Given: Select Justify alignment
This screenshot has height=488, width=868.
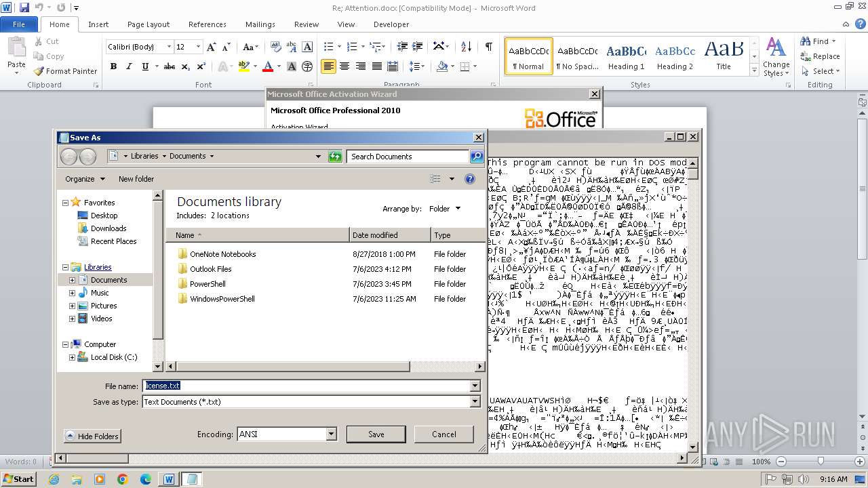Looking at the screenshot, I should click(376, 66).
